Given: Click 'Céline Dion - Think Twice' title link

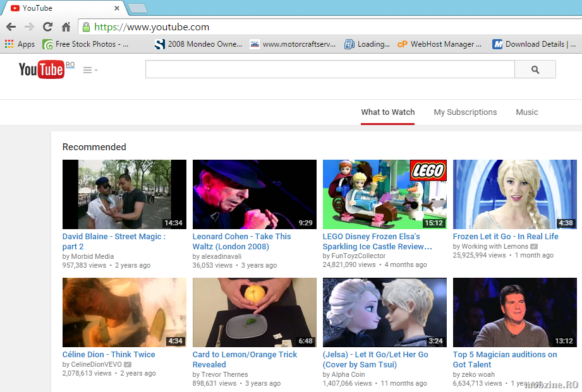Looking at the screenshot, I should (109, 355).
